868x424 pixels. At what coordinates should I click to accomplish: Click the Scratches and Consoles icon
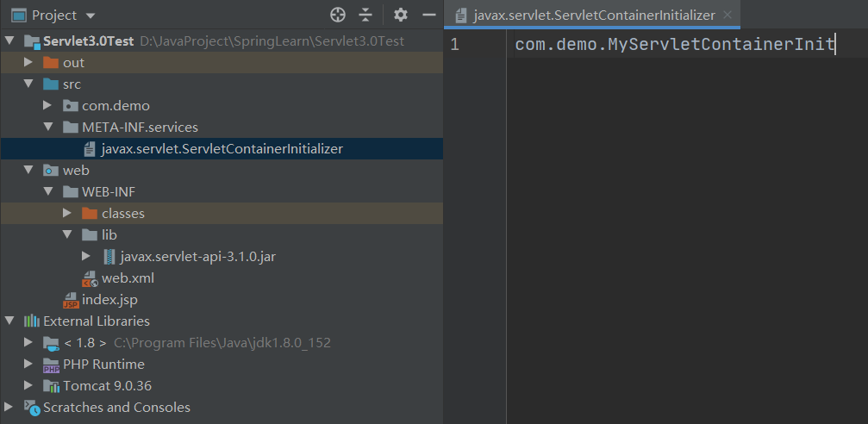[32, 408]
